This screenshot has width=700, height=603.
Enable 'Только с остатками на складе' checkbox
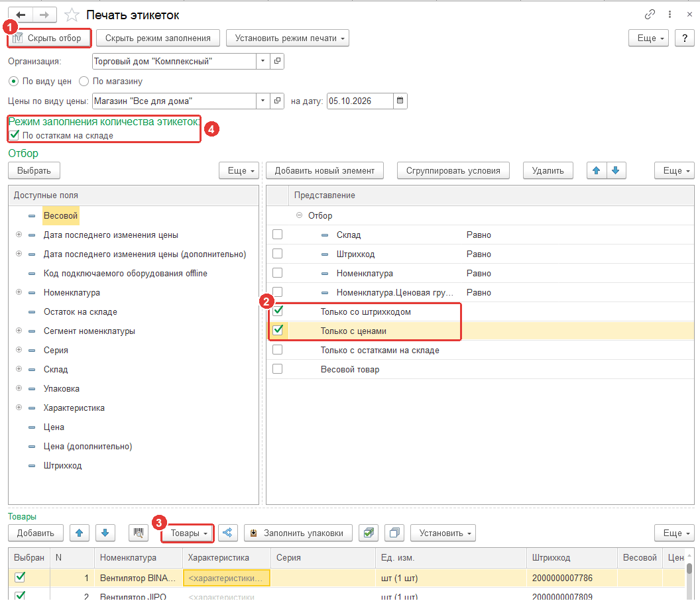[277, 349]
